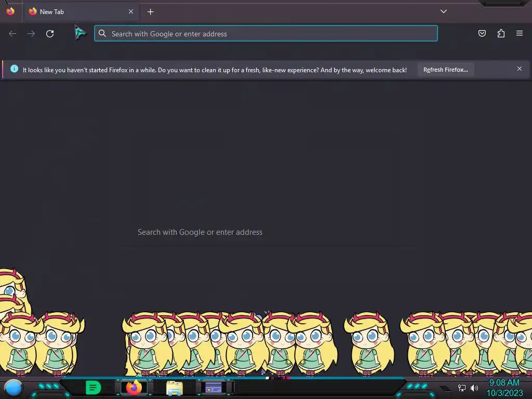Open the Extensions menu
This screenshot has height=399, width=532.
point(501,33)
